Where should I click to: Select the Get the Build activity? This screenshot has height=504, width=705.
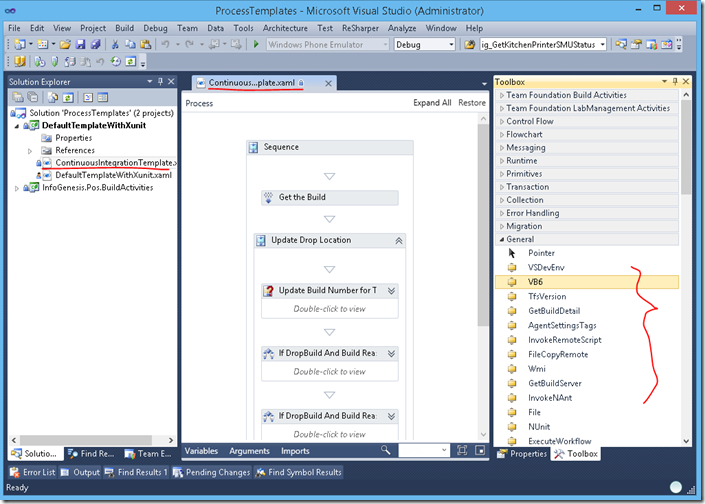click(x=330, y=197)
